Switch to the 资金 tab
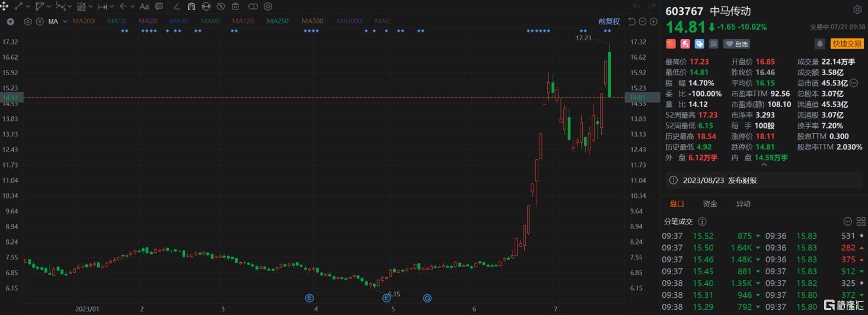868x315 pixels. [x=710, y=204]
